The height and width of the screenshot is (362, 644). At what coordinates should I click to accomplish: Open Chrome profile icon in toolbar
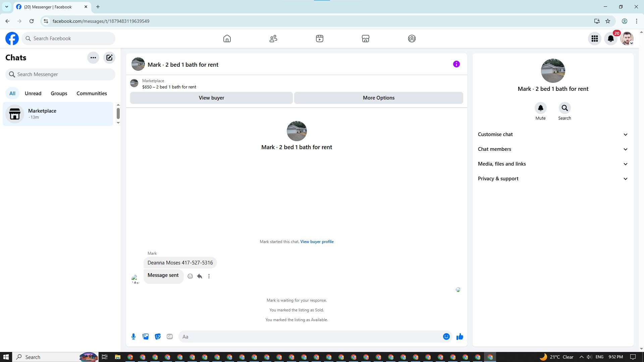[625, 21]
